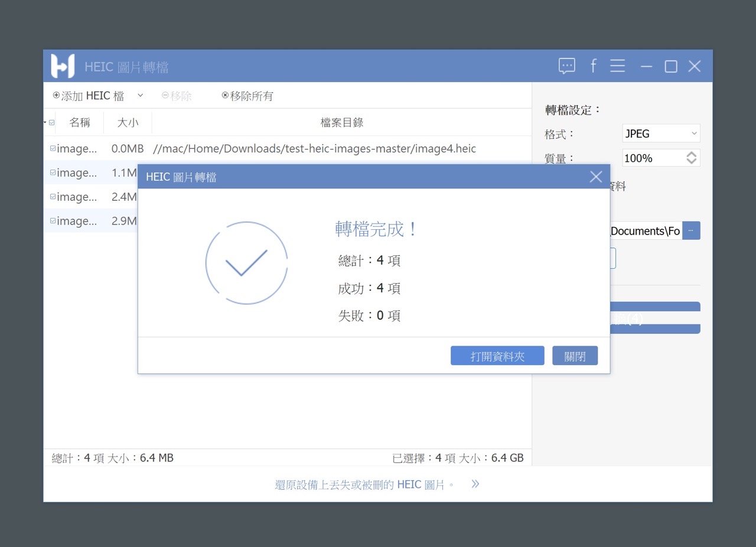
Task: Sort by the 名稱 column header
Action: (x=80, y=123)
